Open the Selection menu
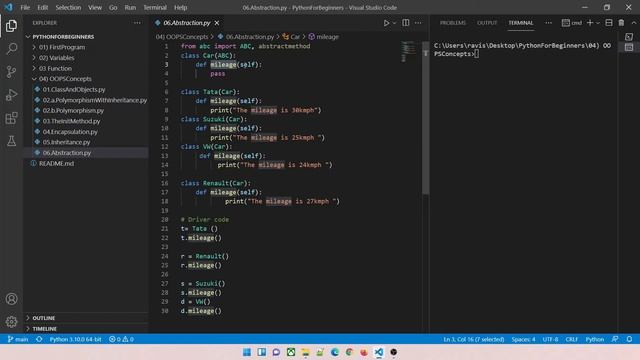640x360 pixels. 68,7
